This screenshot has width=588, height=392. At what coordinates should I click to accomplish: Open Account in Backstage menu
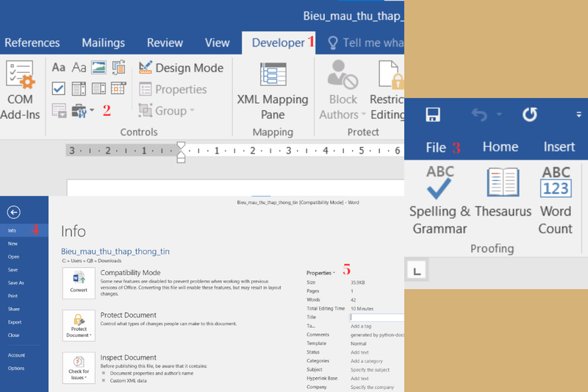[24, 355]
